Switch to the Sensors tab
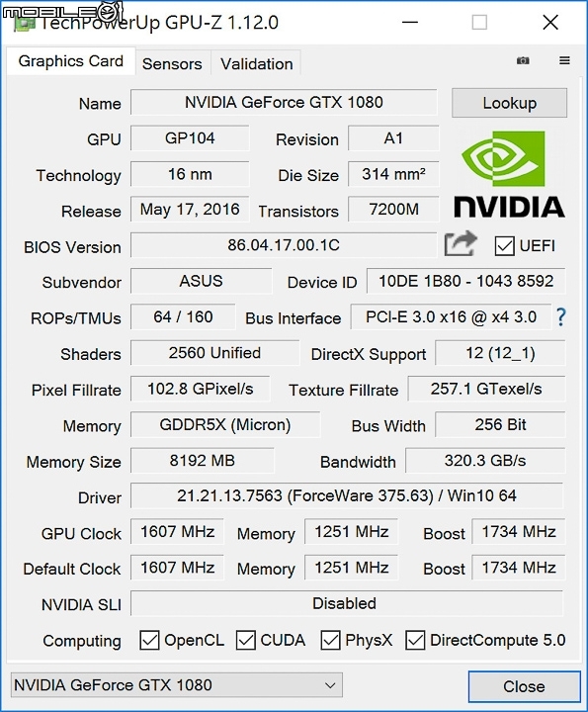 (172, 64)
